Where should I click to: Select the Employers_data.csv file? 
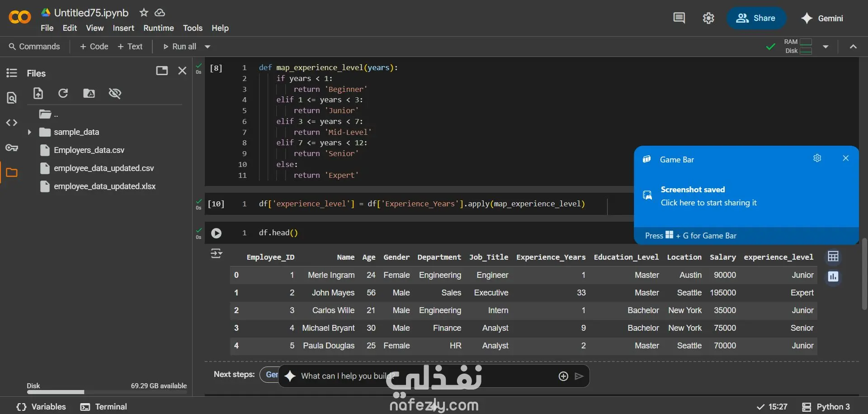pos(89,150)
